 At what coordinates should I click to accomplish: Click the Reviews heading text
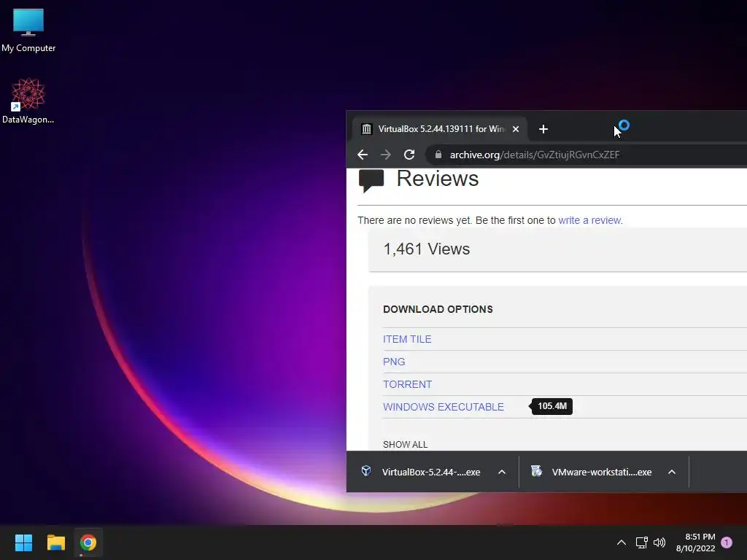click(x=438, y=179)
